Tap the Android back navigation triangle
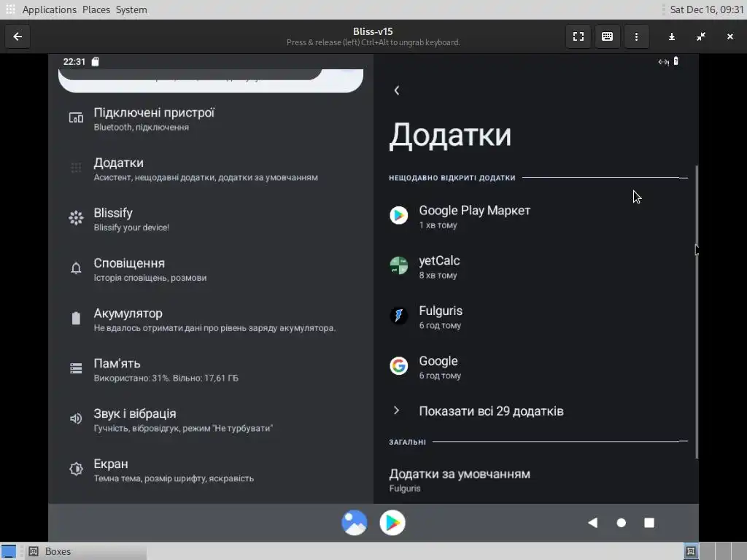 click(x=592, y=522)
